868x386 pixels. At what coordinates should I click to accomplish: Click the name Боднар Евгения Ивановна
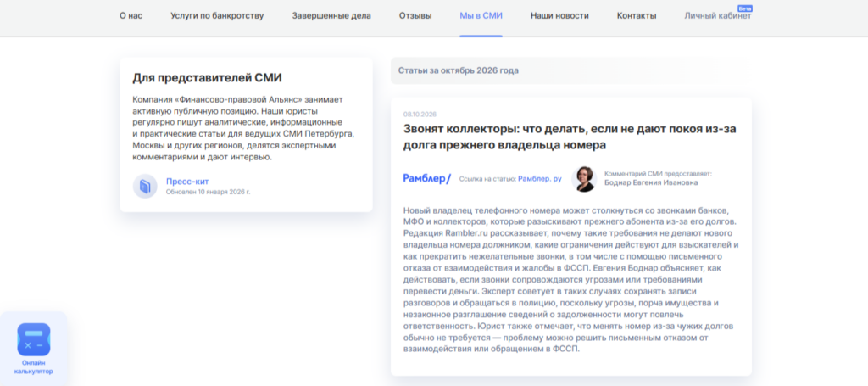[651, 182]
